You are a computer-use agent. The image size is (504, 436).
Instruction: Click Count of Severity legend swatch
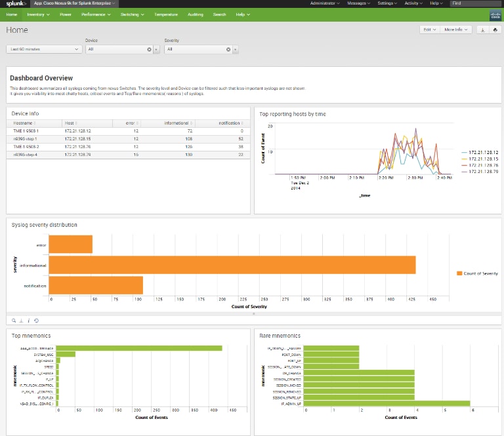459,273
